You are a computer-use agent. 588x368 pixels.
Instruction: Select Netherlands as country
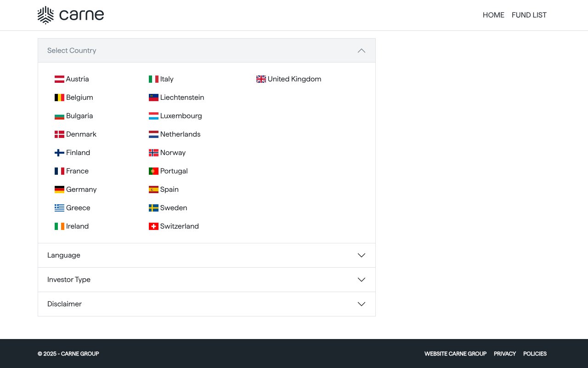[180, 134]
